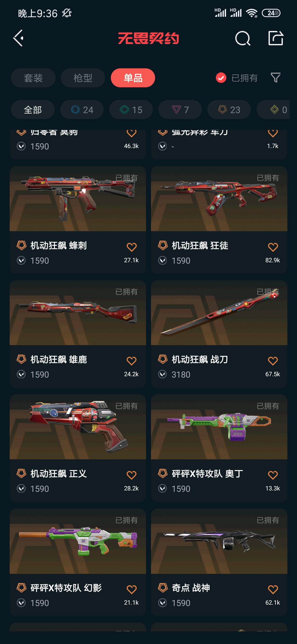Image resolution: width=297 pixels, height=644 pixels.
Task: Favorite the 机动狂飙 蜂刺 heart icon
Action: pos(131,247)
